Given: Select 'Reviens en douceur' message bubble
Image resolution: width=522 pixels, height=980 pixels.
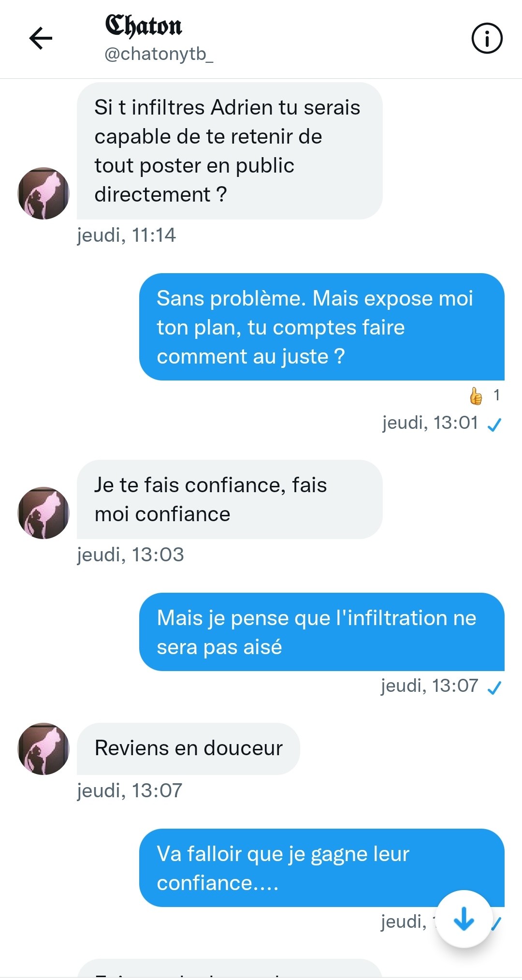Looking at the screenshot, I should tap(188, 749).
